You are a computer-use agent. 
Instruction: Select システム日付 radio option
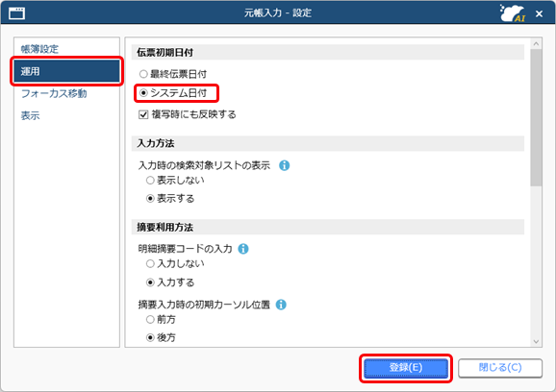[x=173, y=93]
